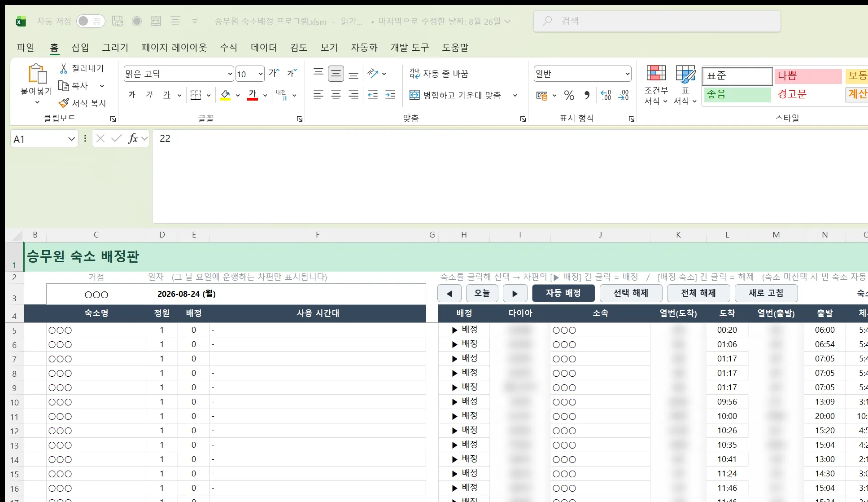Toggle italic with the slanted 가 button
Viewport: 868px width, 502px height.
point(149,95)
